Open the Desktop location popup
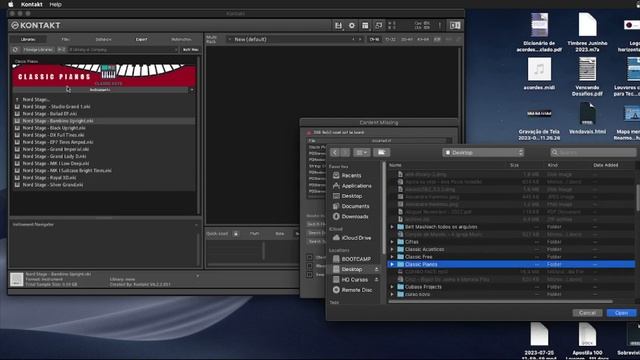640x360 pixels. [483, 152]
